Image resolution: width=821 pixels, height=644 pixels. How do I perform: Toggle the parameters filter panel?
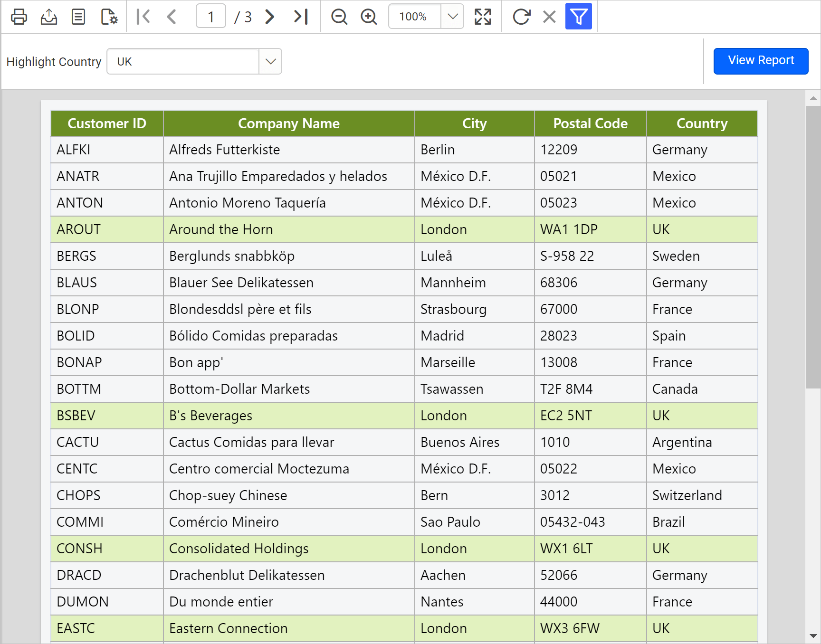click(x=579, y=17)
